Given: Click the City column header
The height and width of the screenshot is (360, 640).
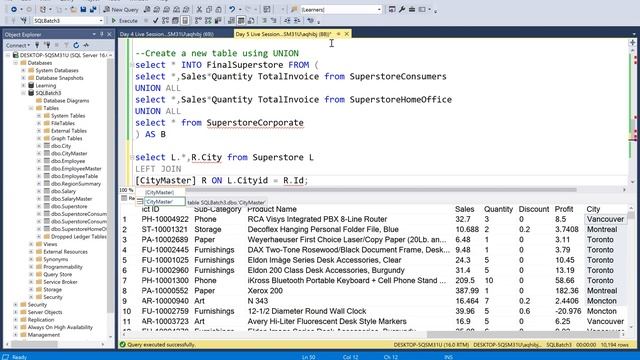Looking at the screenshot, I should [593, 209].
